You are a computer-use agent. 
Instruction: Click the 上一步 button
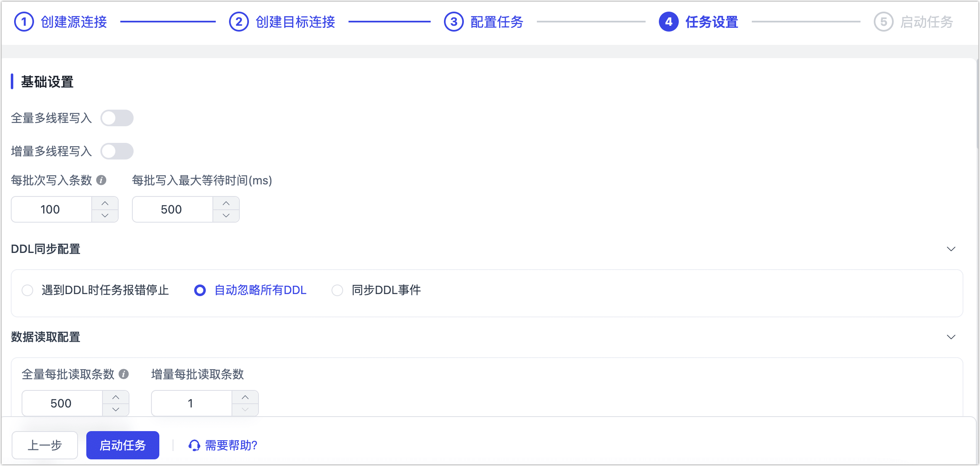coord(44,445)
